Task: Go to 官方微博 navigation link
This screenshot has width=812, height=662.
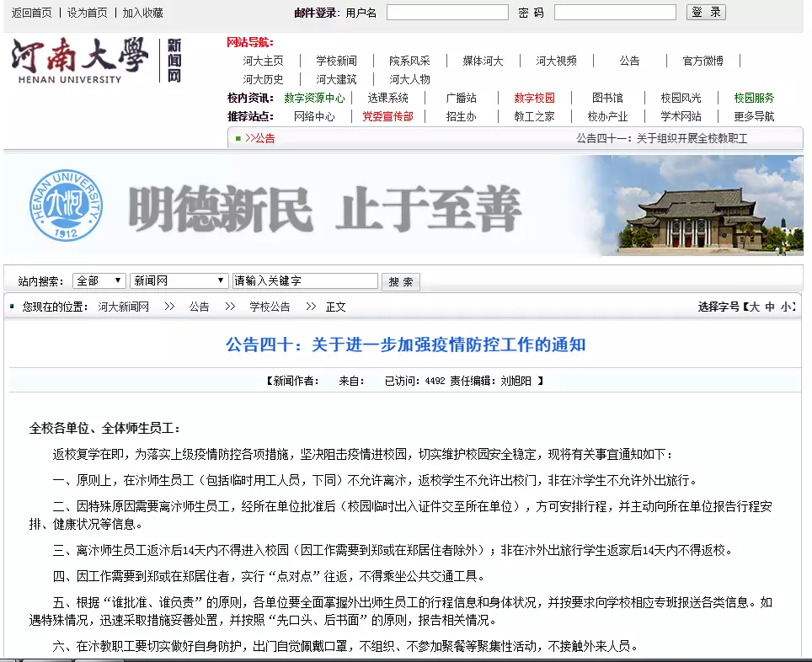Action: (702, 61)
